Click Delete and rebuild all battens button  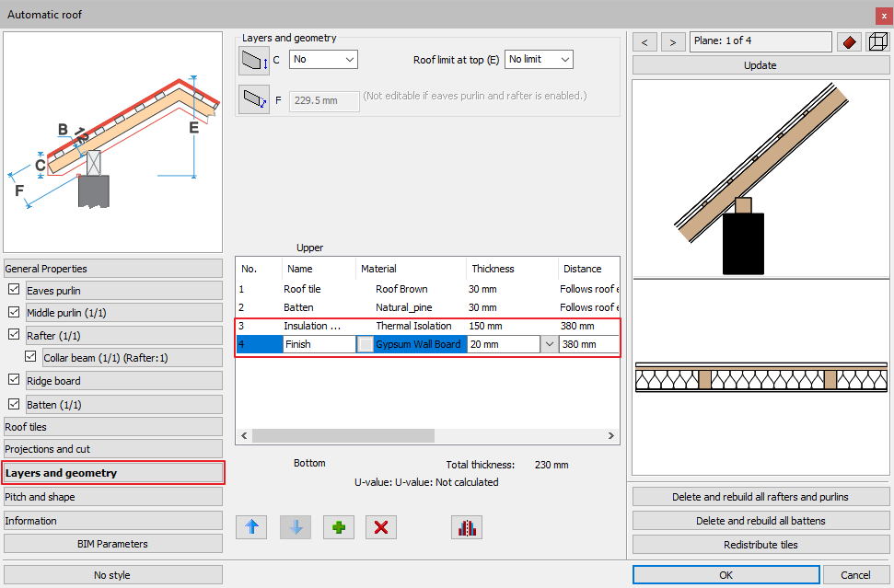click(760, 521)
